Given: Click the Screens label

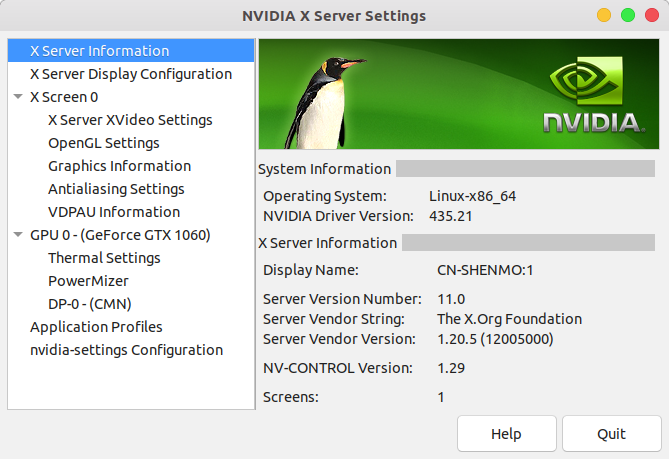Looking at the screenshot, I should (291, 397).
